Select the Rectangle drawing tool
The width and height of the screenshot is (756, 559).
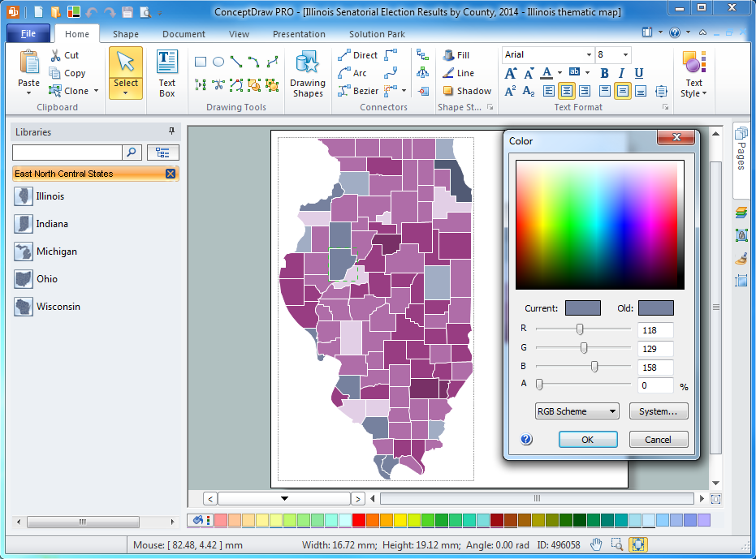200,61
